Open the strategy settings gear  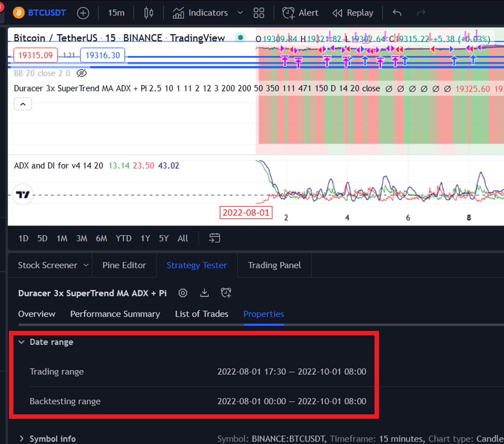[x=182, y=293]
